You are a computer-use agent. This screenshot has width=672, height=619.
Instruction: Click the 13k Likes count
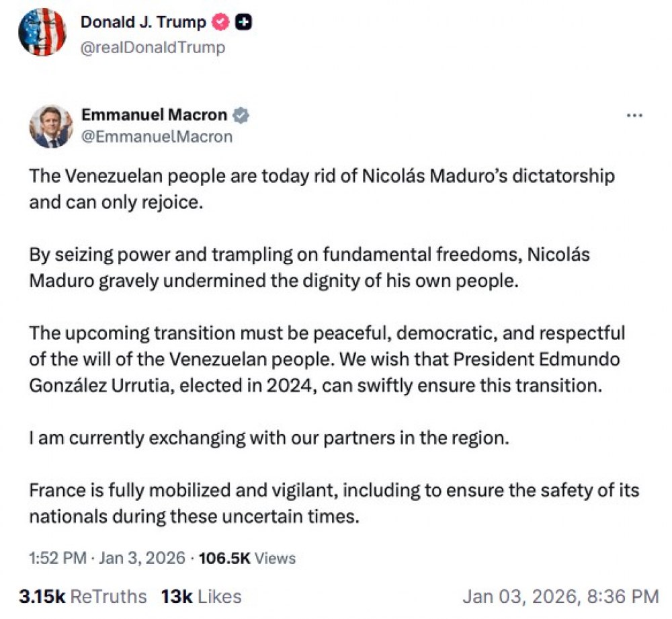click(x=201, y=596)
